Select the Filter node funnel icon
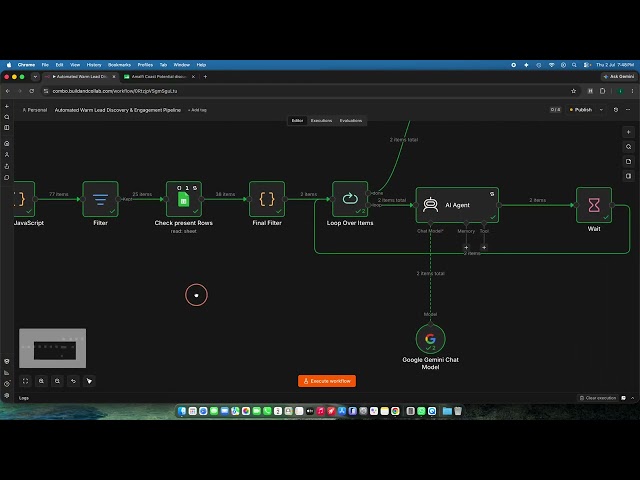 (x=100, y=199)
